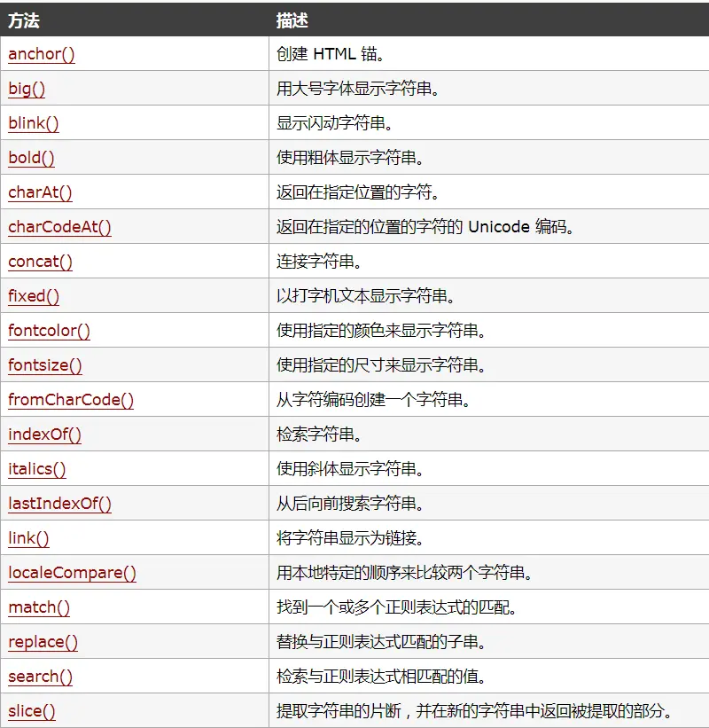Click the text 从后向前搜索字符串。

coord(350,504)
